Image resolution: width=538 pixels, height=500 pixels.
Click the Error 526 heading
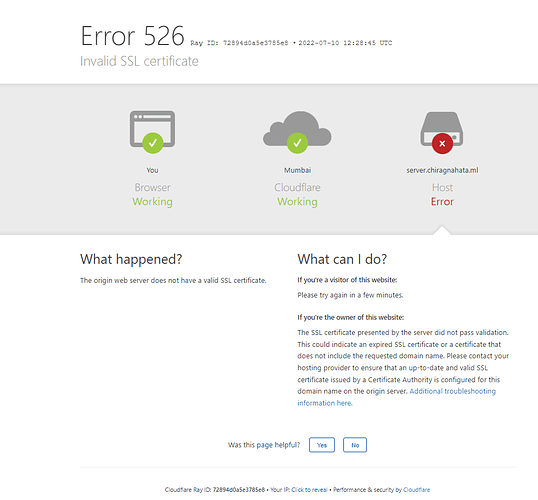pos(132,36)
